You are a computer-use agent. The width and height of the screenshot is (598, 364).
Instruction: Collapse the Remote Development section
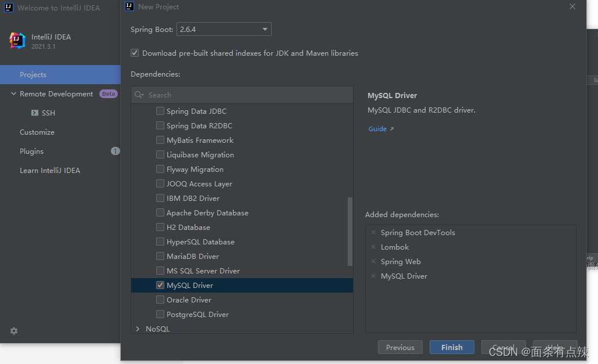[x=13, y=94]
